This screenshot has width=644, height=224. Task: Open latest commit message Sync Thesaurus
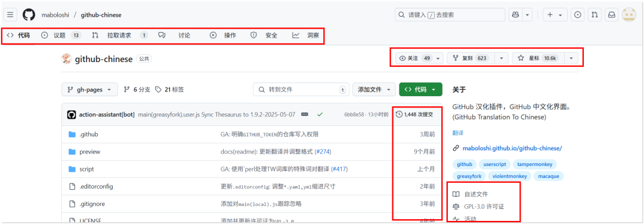pos(217,114)
